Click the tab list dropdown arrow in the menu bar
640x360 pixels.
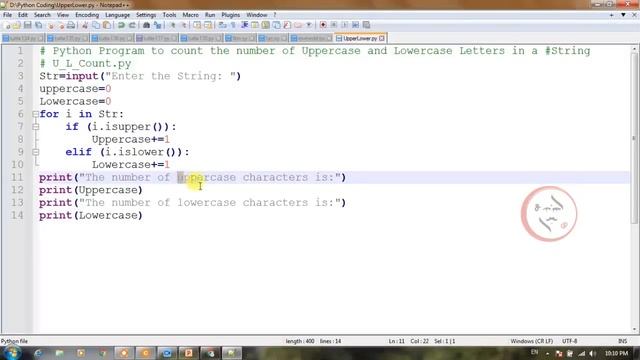pos(623,15)
